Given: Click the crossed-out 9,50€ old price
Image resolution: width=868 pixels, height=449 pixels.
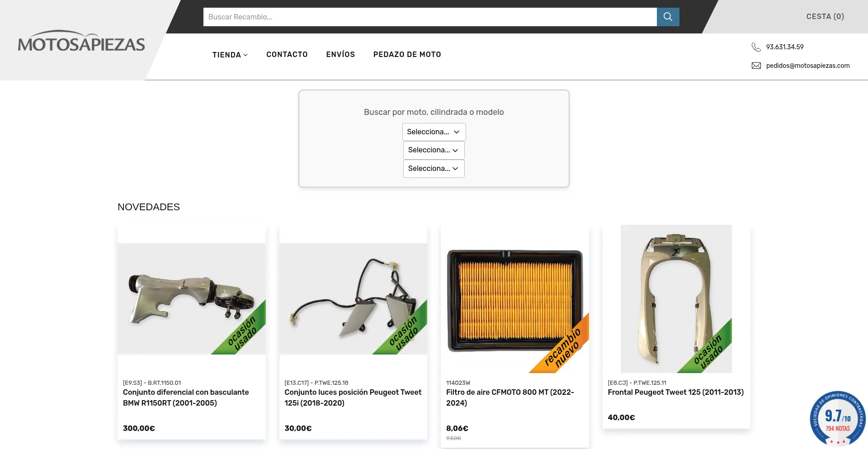Looking at the screenshot, I should click(453, 438).
